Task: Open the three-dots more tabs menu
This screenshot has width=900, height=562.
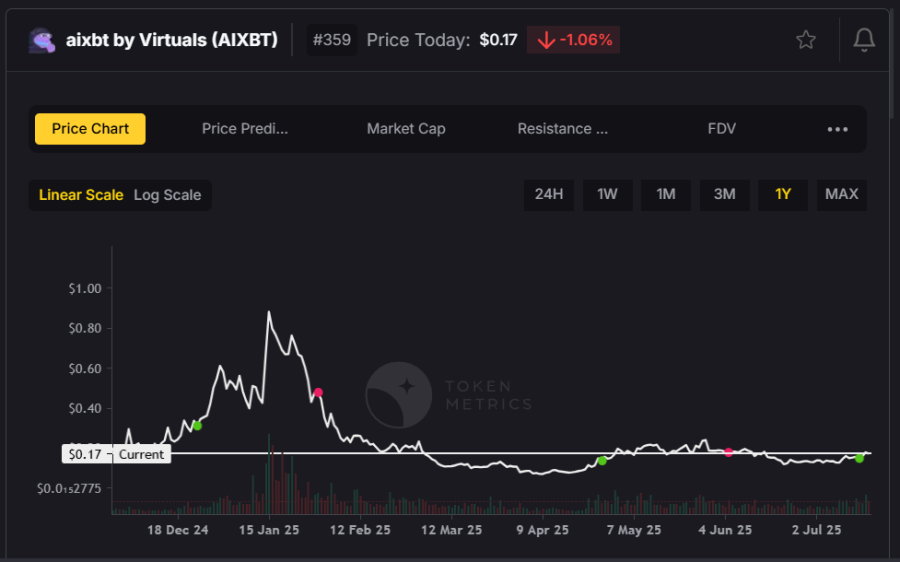Action: click(x=837, y=129)
